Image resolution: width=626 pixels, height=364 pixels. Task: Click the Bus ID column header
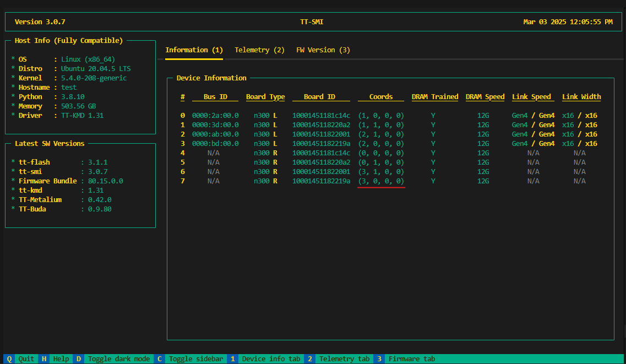pos(215,97)
